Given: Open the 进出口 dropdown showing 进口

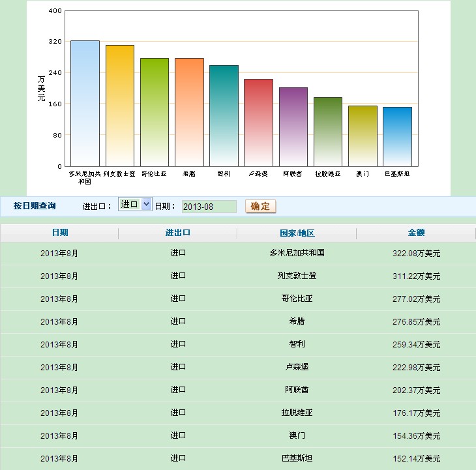Looking at the screenshot, I should [135, 204].
